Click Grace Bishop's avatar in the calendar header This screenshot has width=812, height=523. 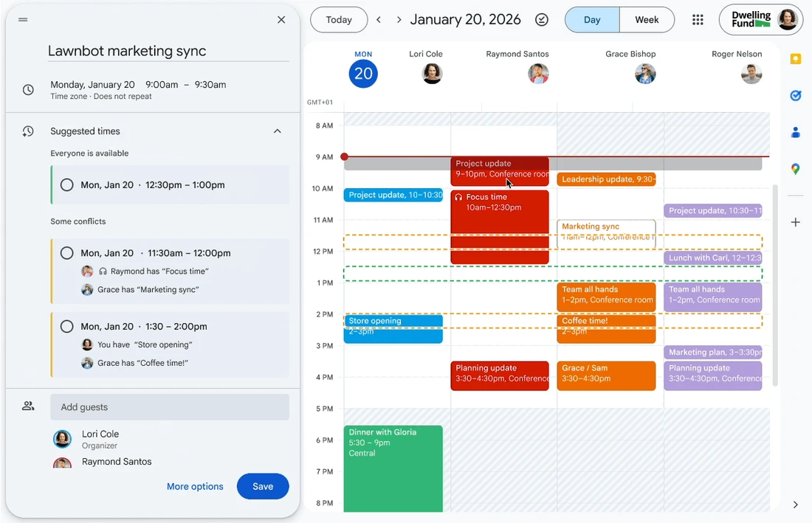645,74
